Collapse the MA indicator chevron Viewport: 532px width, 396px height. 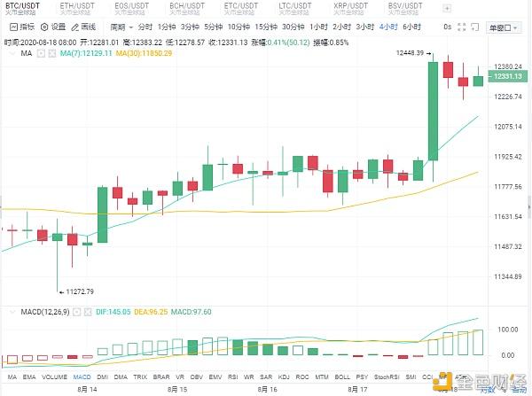pyautogui.click(x=12, y=53)
